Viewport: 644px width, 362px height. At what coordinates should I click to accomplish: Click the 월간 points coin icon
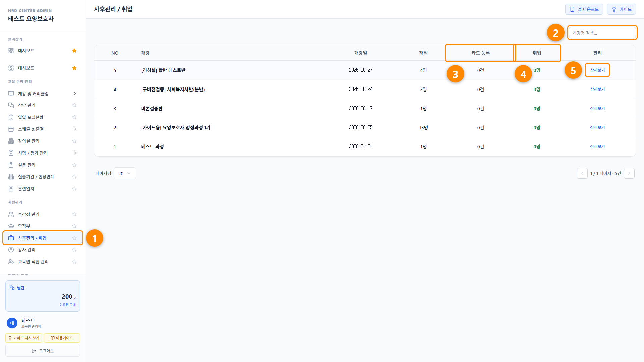[x=12, y=288]
